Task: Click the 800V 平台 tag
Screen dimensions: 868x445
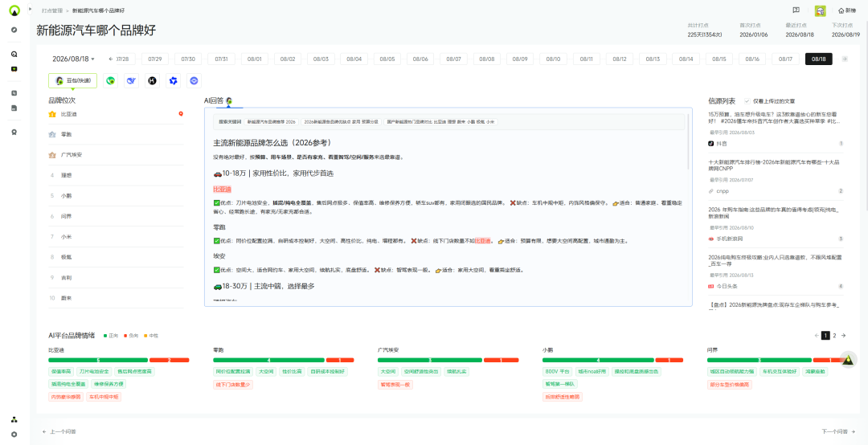Action: click(x=557, y=371)
